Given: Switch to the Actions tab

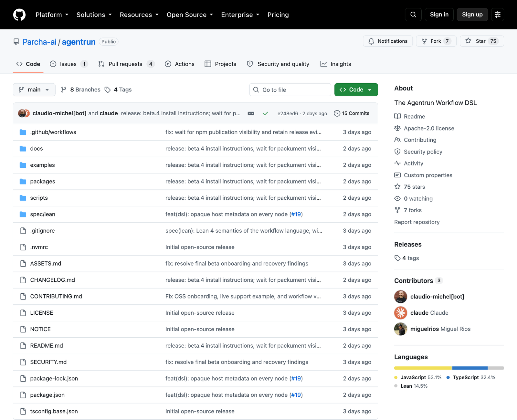Looking at the screenshot, I should 180,64.
